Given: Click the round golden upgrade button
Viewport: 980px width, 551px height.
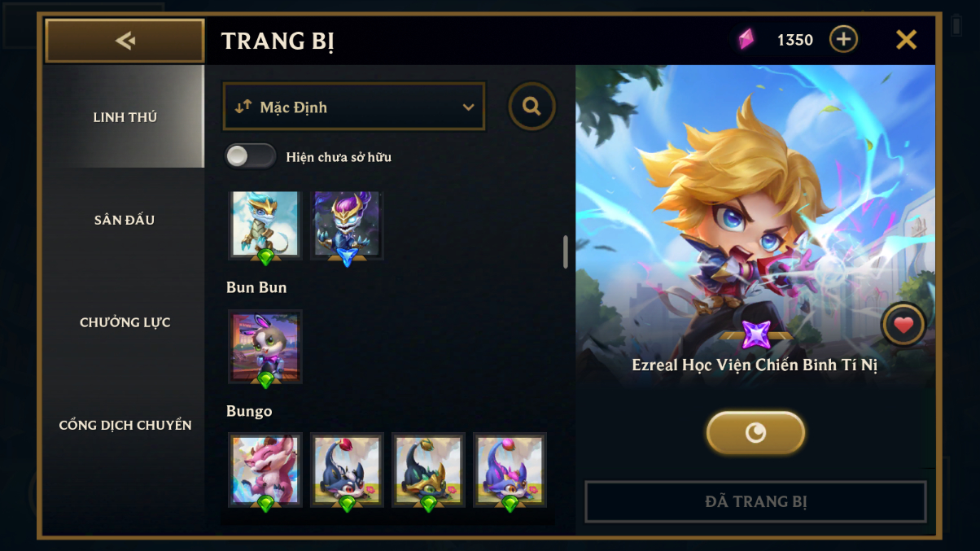Looking at the screenshot, I should [x=755, y=432].
